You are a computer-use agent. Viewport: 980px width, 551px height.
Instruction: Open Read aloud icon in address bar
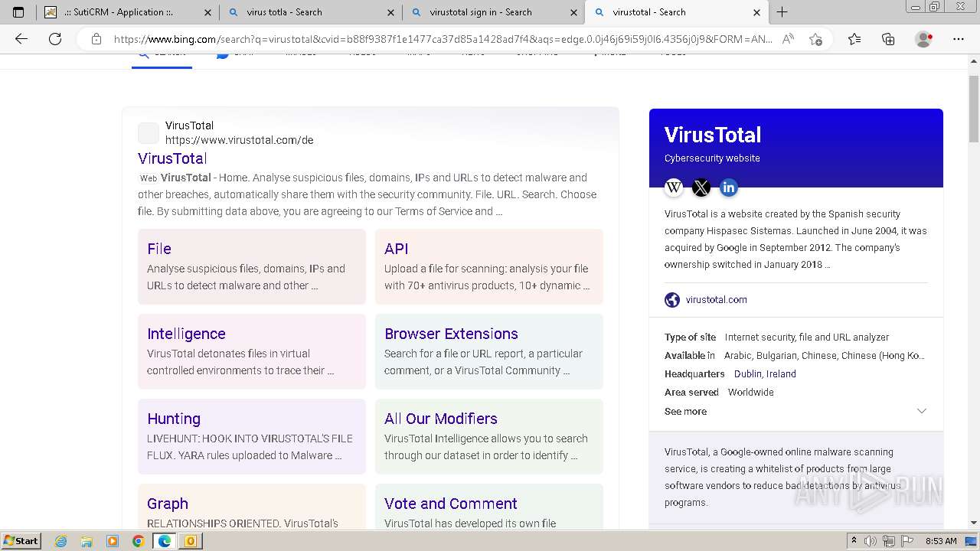pyautogui.click(x=788, y=39)
